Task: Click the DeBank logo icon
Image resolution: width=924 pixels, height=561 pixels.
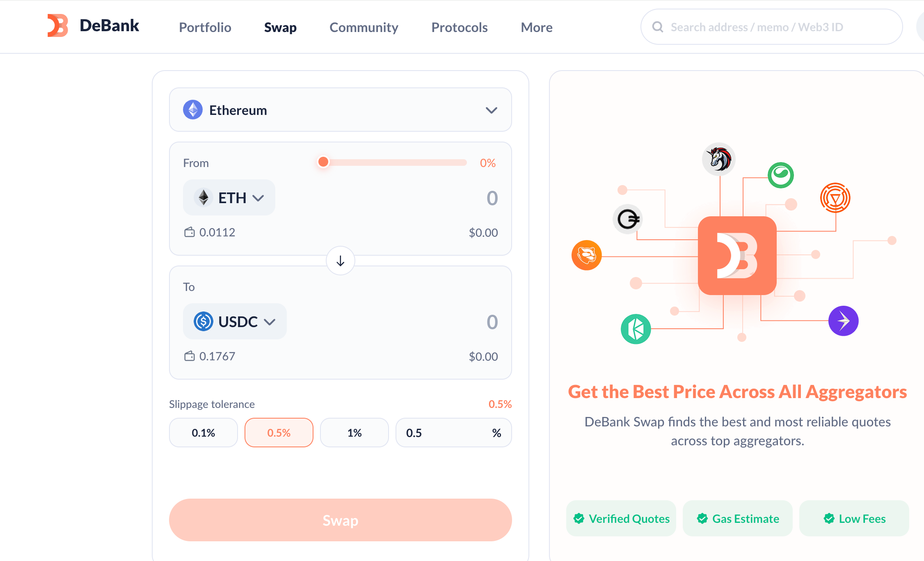Action: (x=57, y=26)
